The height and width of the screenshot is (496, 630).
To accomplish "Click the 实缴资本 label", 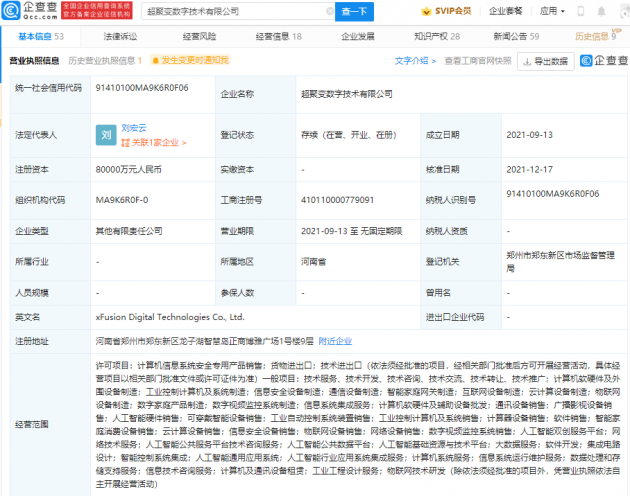I will pyautogui.click(x=237, y=170).
